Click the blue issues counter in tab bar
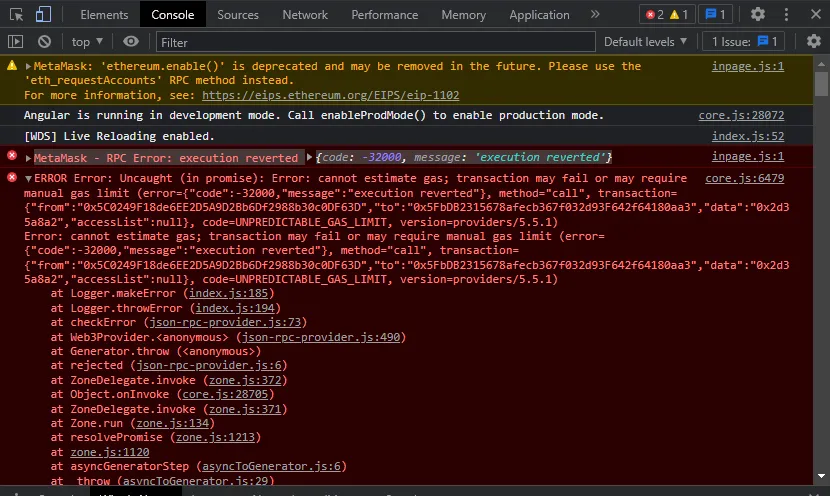Viewport: 830px width, 496px height. (x=715, y=15)
